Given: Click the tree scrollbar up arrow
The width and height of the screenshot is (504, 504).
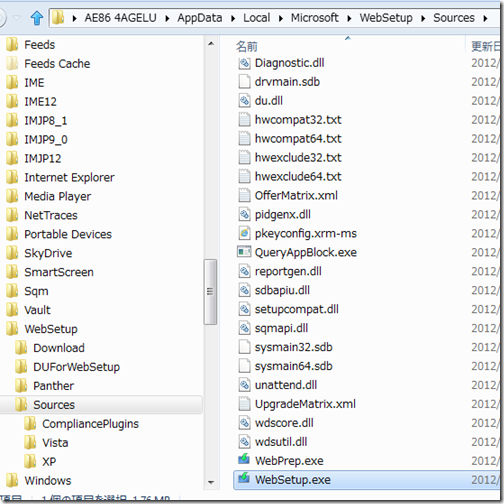Looking at the screenshot, I should pyautogui.click(x=211, y=44).
